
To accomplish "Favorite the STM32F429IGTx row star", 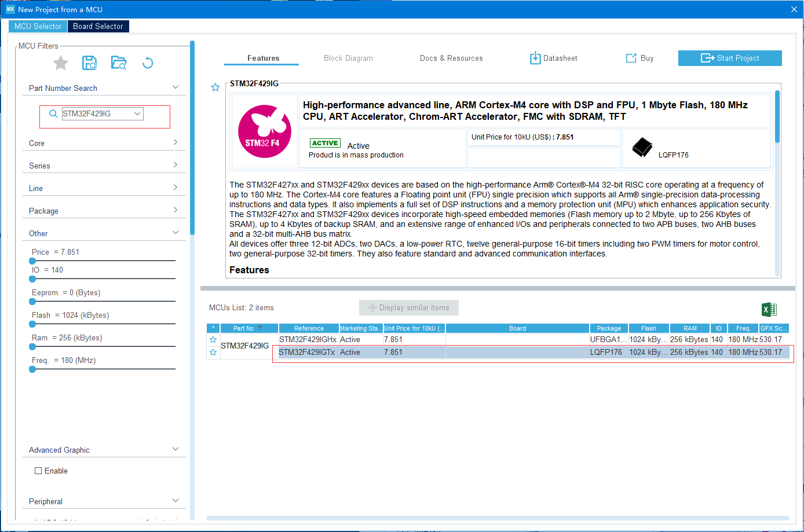I will 213,352.
